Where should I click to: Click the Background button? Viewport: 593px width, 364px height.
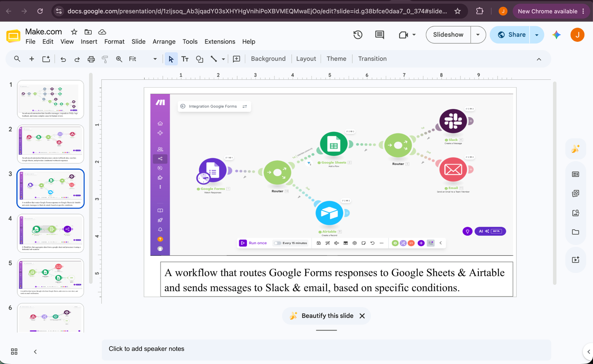(x=268, y=59)
